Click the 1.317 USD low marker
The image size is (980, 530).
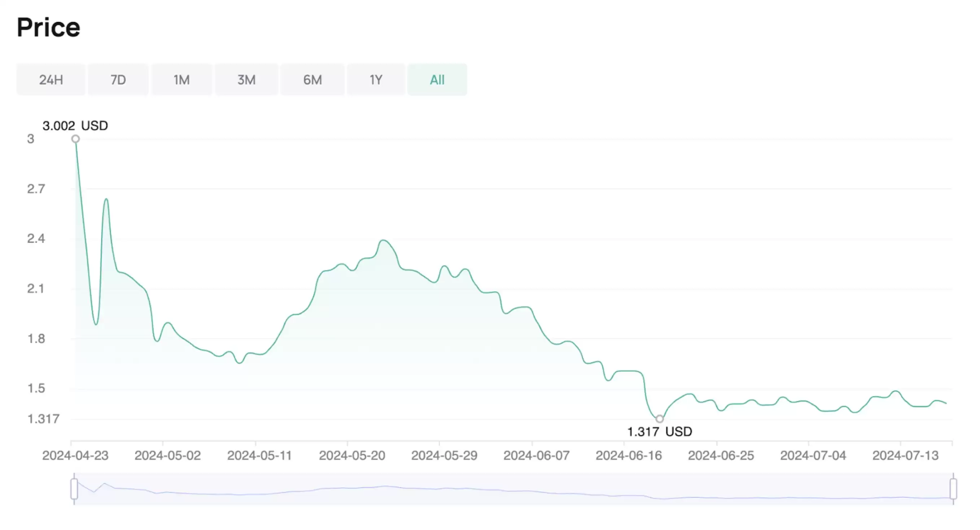tap(659, 419)
